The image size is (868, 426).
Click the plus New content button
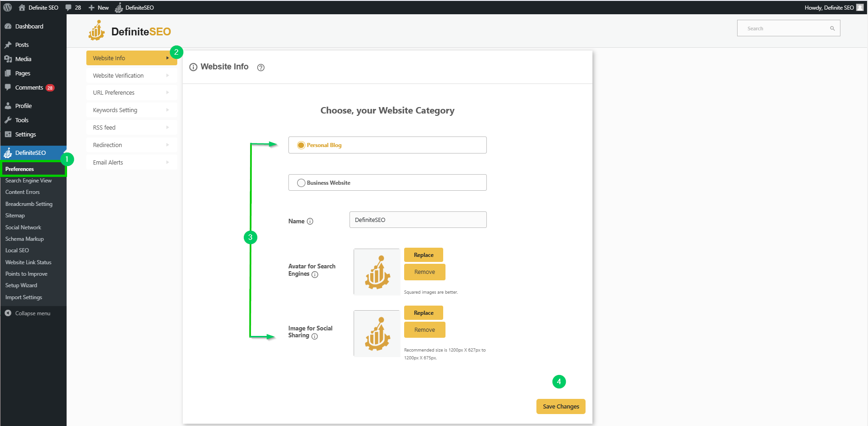[x=98, y=7]
